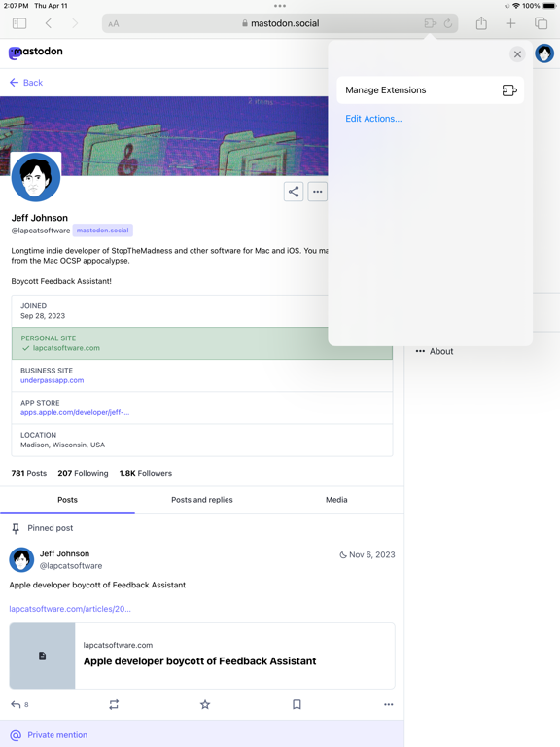Open underpassapp.com business site link
Viewport: 560px width, 747px height.
tap(52, 380)
